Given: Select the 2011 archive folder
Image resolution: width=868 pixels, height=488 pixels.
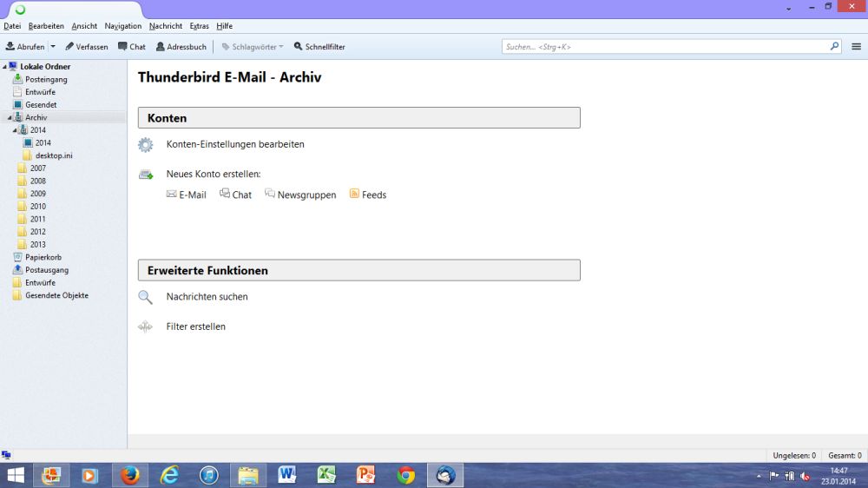Looking at the screenshot, I should click(37, 220).
